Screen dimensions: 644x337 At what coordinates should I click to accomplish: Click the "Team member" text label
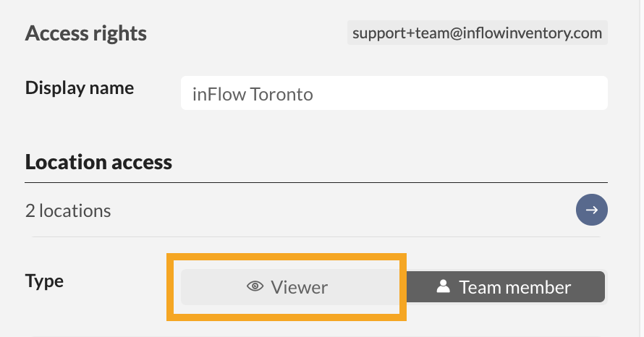(514, 287)
